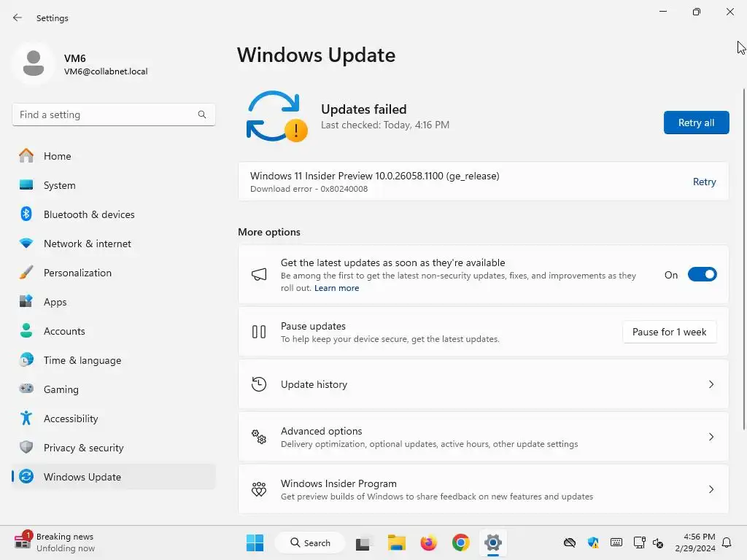The image size is (747, 560).
Task: Click the VM6@collabnet.local account text
Action: coord(106,71)
